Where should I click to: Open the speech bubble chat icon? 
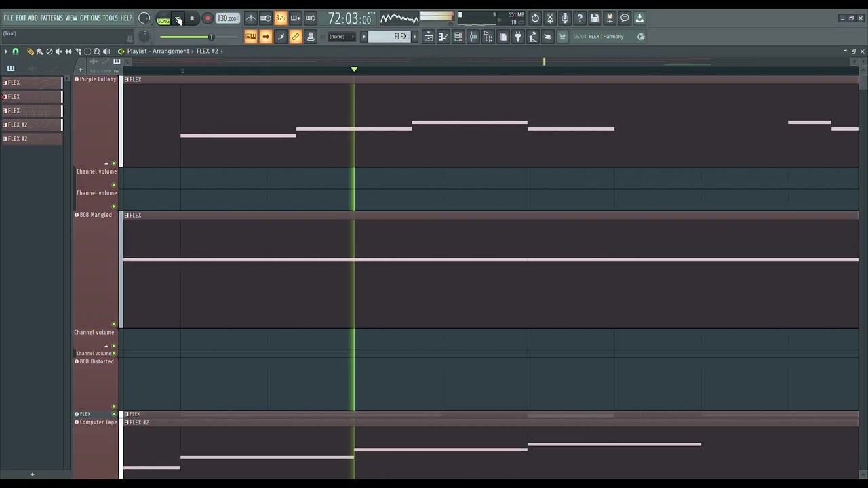[625, 18]
